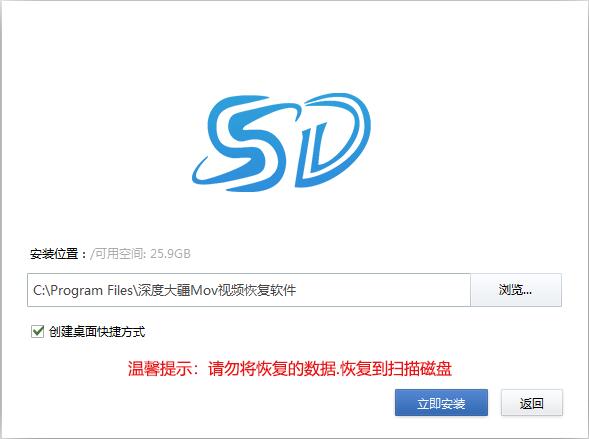The image size is (589, 439).
Task: Start installation with 立即安装 button
Action: pyautogui.click(x=441, y=403)
